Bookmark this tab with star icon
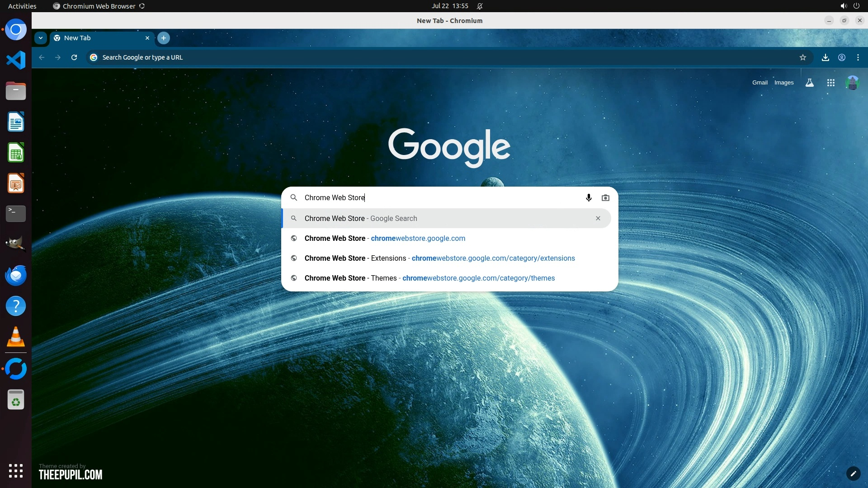This screenshot has width=868, height=488. point(803,57)
